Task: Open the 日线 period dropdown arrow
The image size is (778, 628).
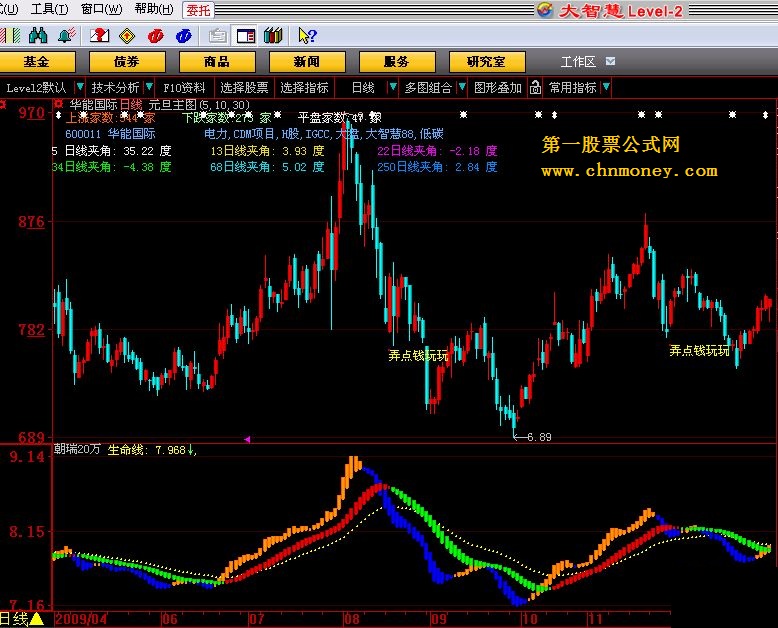Action: [x=393, y=87]
